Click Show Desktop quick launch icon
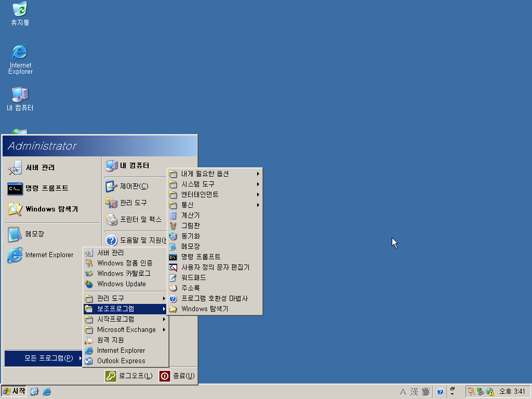The image size is (532, 399). coord(35,392)
